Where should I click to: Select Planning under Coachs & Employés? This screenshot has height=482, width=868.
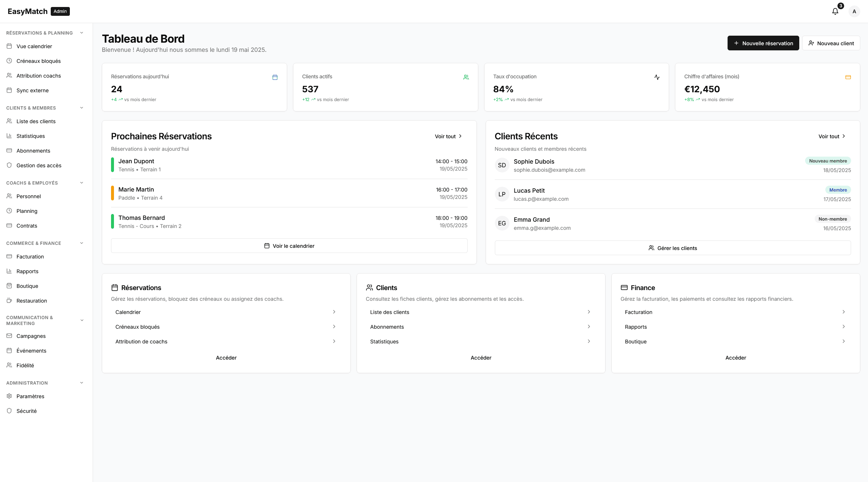click(27, 211)
